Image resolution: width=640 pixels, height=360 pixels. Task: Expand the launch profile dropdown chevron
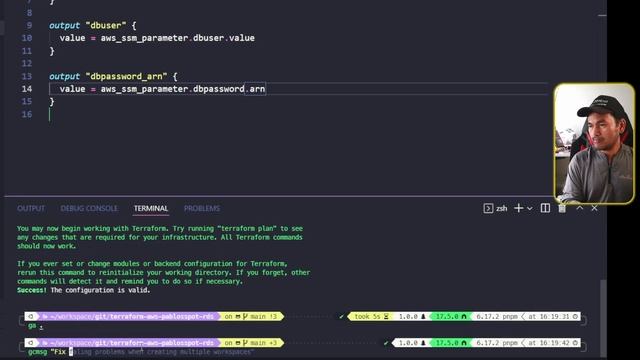click(529, 209)
